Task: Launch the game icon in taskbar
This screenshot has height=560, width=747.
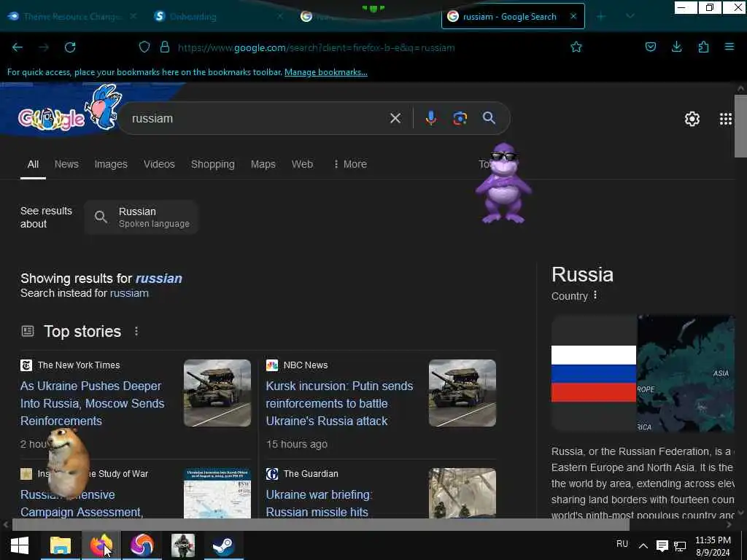Action: 183,545
